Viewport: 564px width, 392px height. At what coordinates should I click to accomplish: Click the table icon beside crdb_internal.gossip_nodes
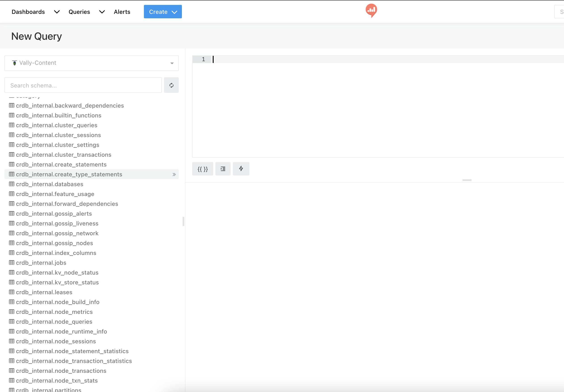coord(12,243)
